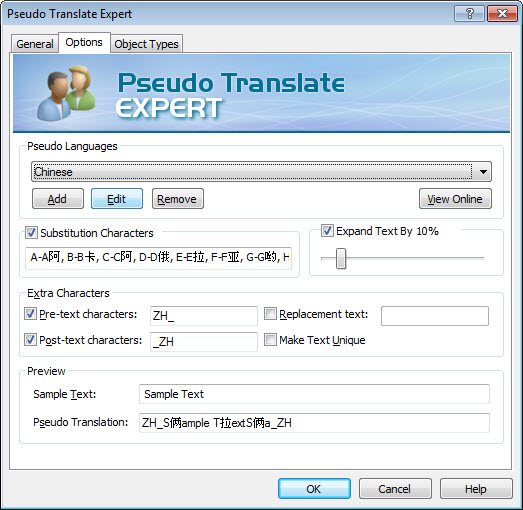Open the View Online button
Screen dimensions: 523x510
click(x=455, y=199)
